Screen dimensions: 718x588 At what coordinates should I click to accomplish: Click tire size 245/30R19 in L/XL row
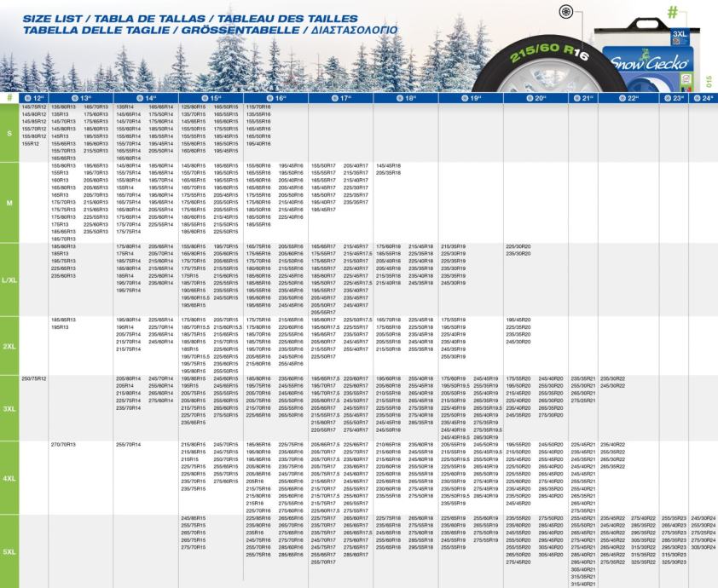(x=454, y=283)
